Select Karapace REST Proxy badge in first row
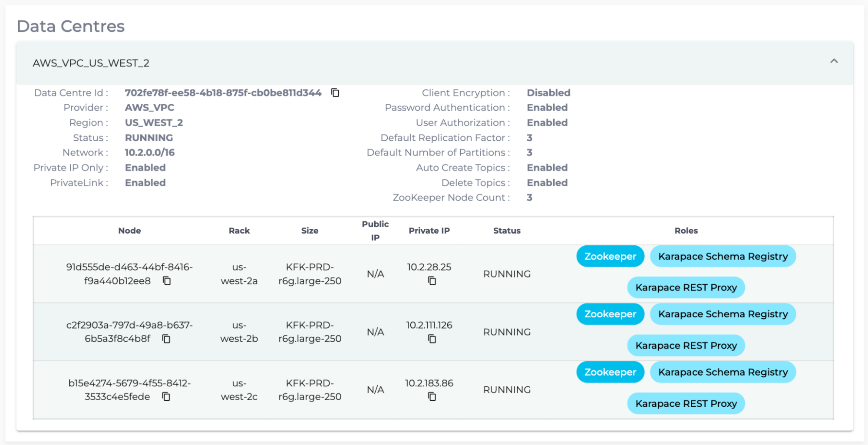868x445 pixels. tap(686, 287)
